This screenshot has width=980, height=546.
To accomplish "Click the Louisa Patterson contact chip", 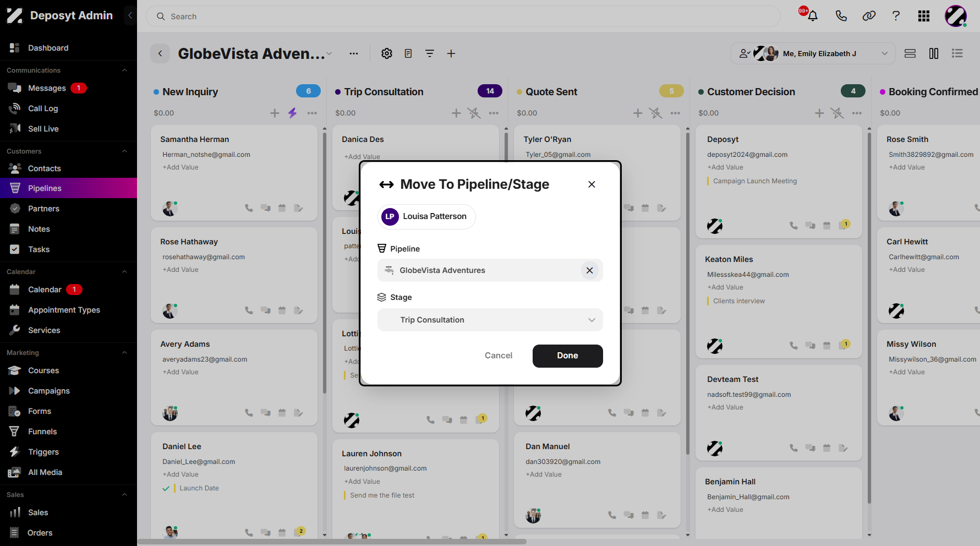I will pyautogui.click(x=426, y=216).
